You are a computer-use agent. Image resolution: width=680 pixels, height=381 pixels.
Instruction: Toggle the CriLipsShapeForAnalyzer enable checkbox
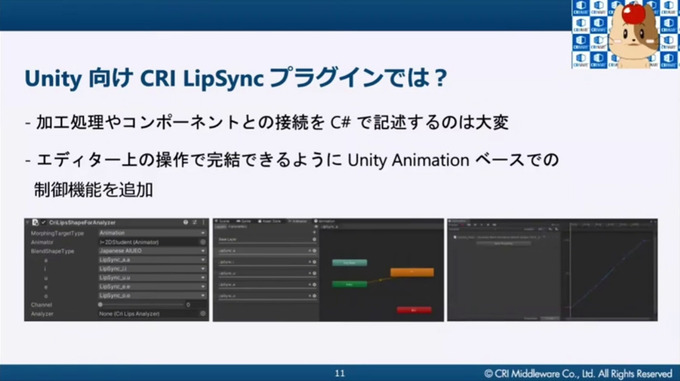tap(43, 222)
